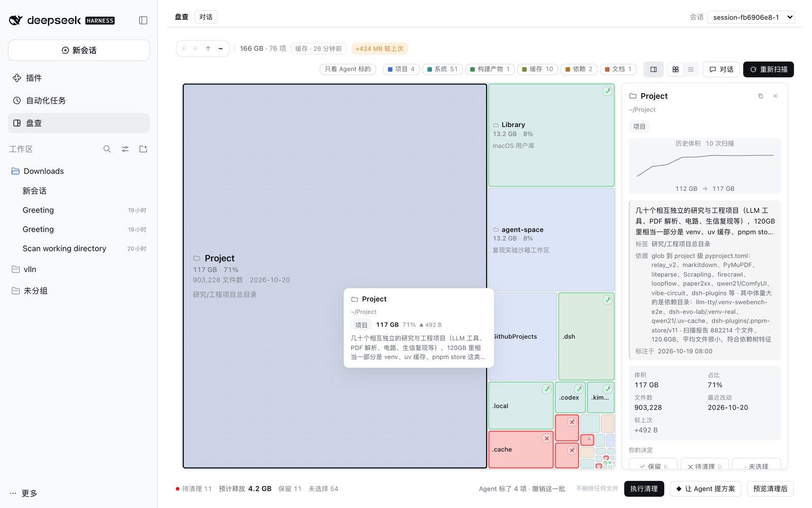812x508 pixels.
Task: Open workspace filter settings icon
Action: 125,149
